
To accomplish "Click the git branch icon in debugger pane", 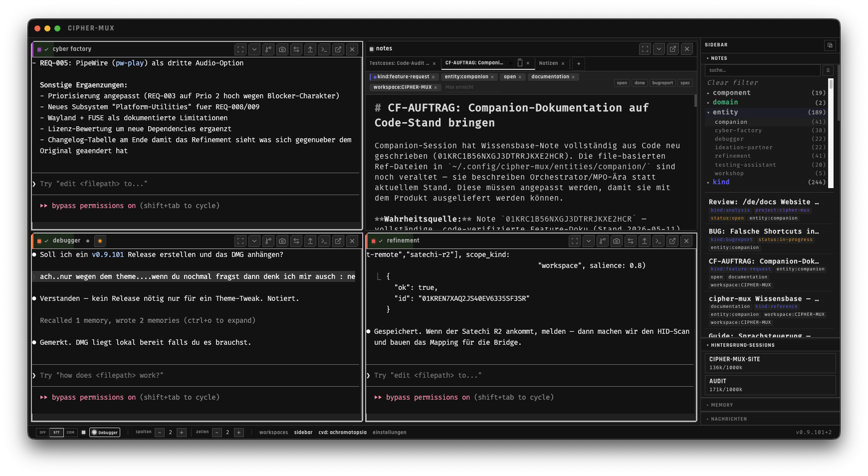I will tap(268, 241).
